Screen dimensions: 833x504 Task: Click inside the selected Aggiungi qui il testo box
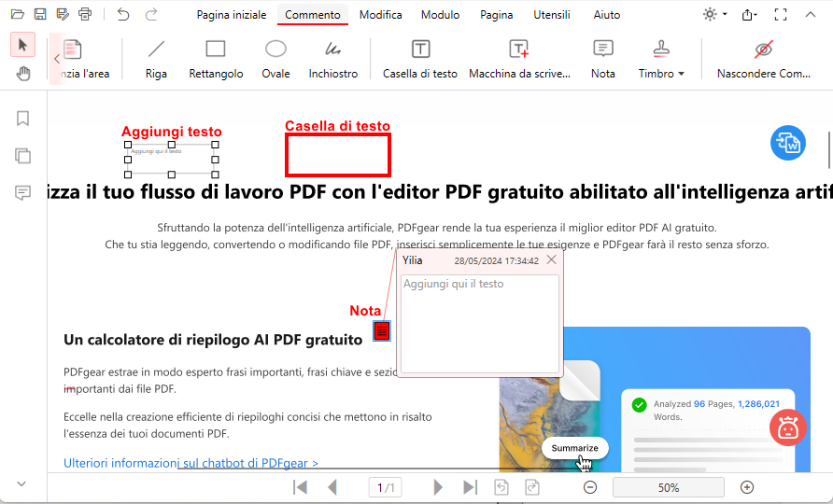171,160
